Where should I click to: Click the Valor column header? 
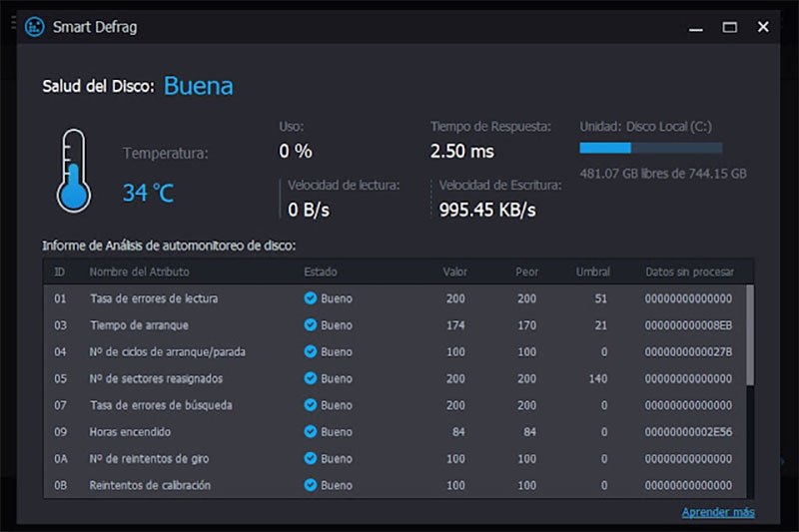(x=454, y=271)
